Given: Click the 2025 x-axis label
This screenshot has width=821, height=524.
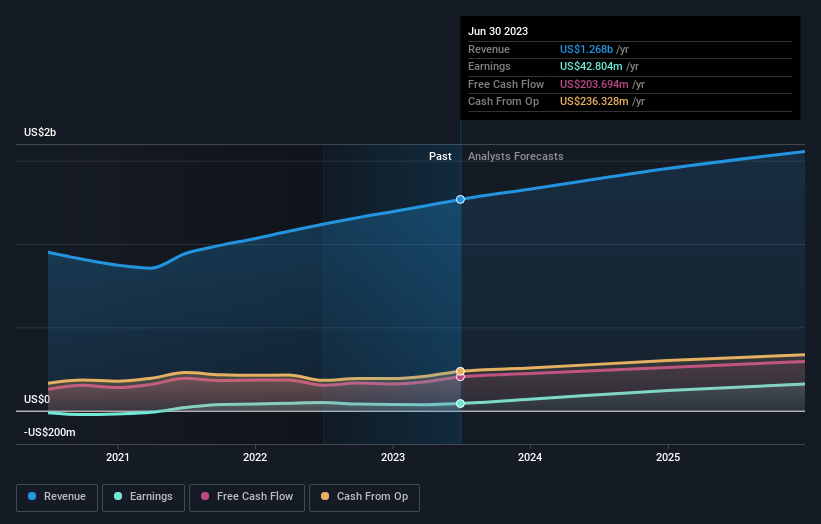Looking at the screenshot, I should (x=668, y=457).
